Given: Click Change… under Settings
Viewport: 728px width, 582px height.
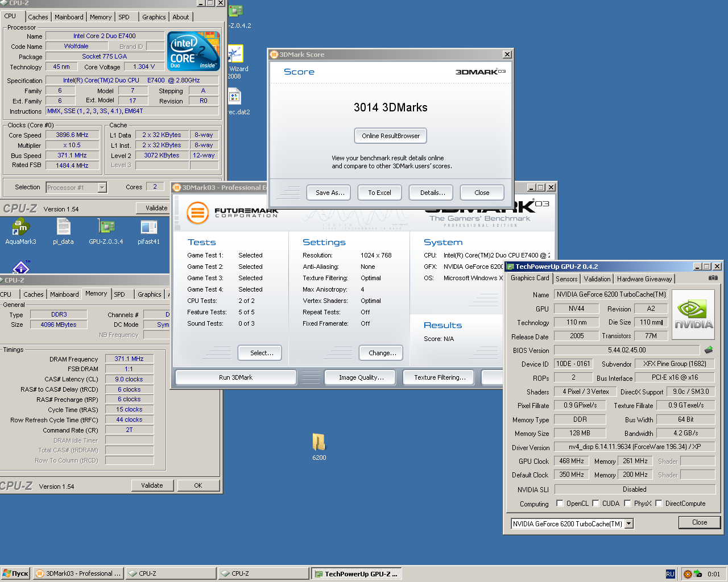Looking at the screenshot, I should pyautogui.click(x=382, y=353).
